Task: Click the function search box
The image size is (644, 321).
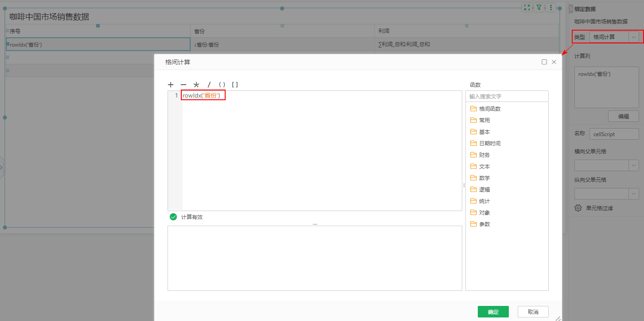Action: 507,96
